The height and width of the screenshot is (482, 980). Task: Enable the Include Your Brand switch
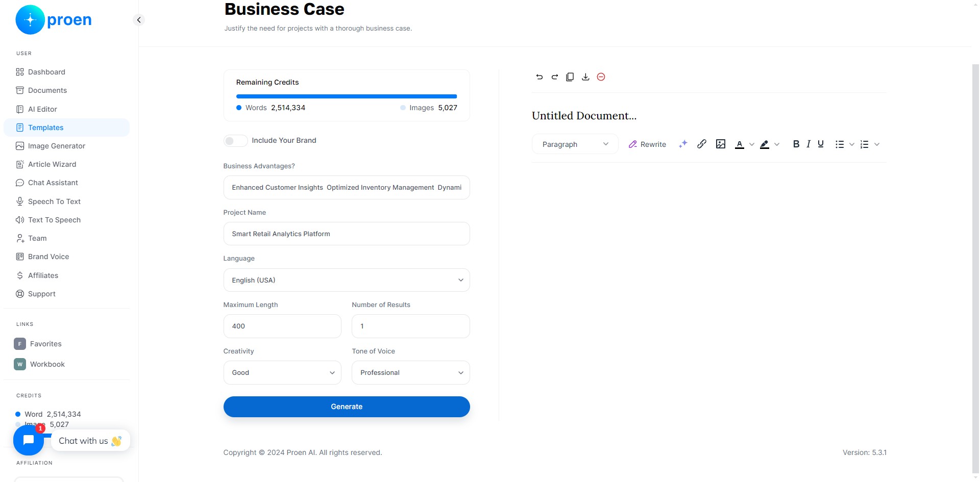[235, 141]
